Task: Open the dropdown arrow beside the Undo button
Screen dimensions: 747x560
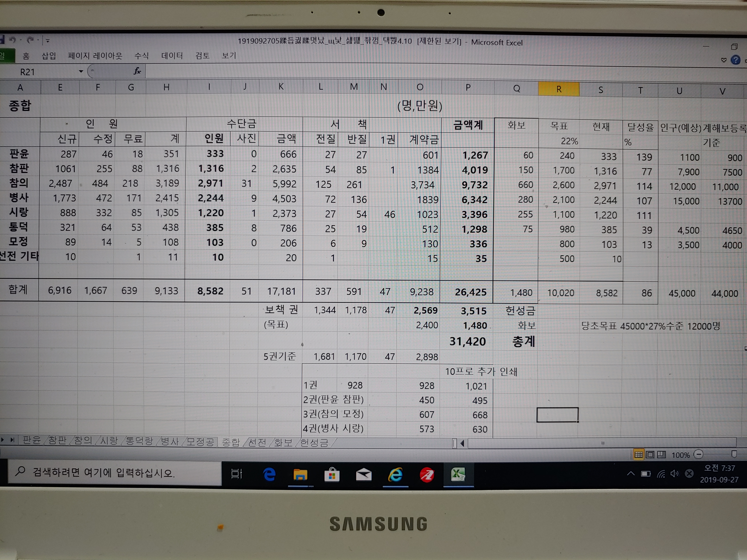Action: (21, 40)
